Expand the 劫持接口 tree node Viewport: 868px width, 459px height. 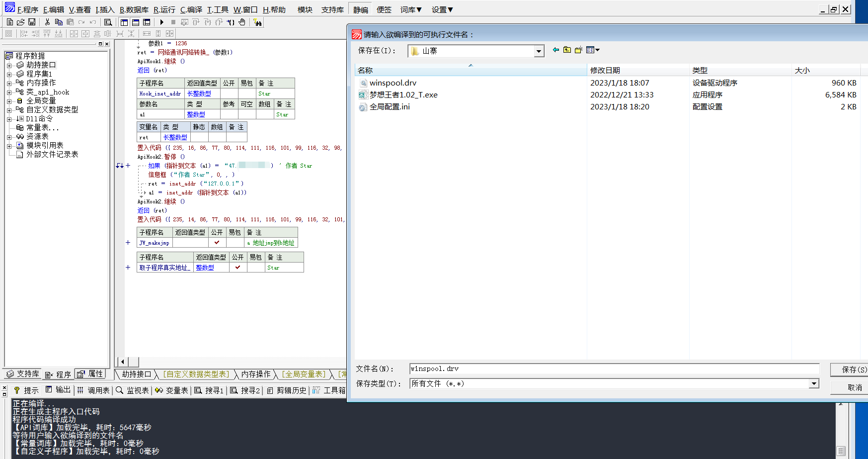pos(9,65)
